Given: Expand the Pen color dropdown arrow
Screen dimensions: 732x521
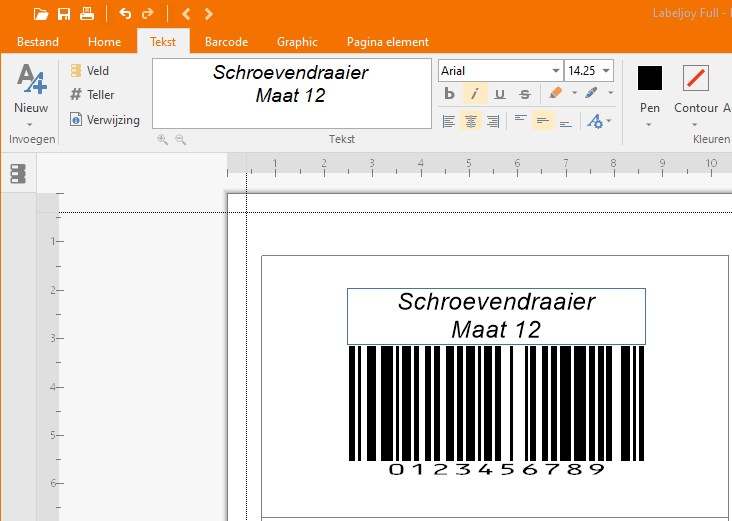Looking at the screenshot, I should (x=649, y=125).
